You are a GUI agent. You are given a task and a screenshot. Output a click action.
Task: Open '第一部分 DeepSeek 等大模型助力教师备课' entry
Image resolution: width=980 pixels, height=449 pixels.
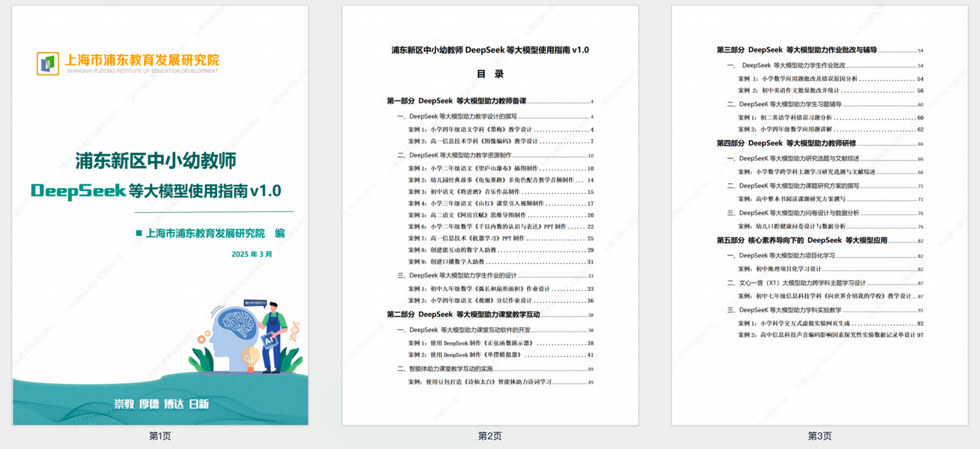pyautogui.click(x=490, y=101)
